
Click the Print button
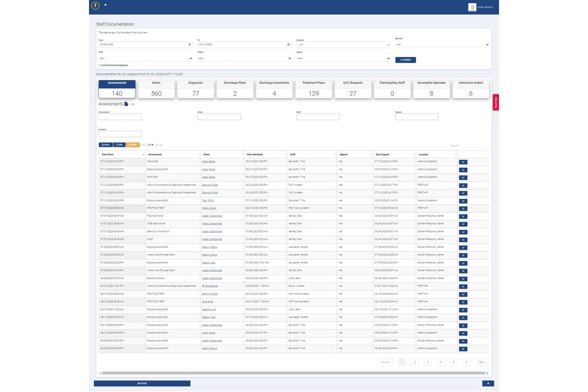click(x=133, y=145)
